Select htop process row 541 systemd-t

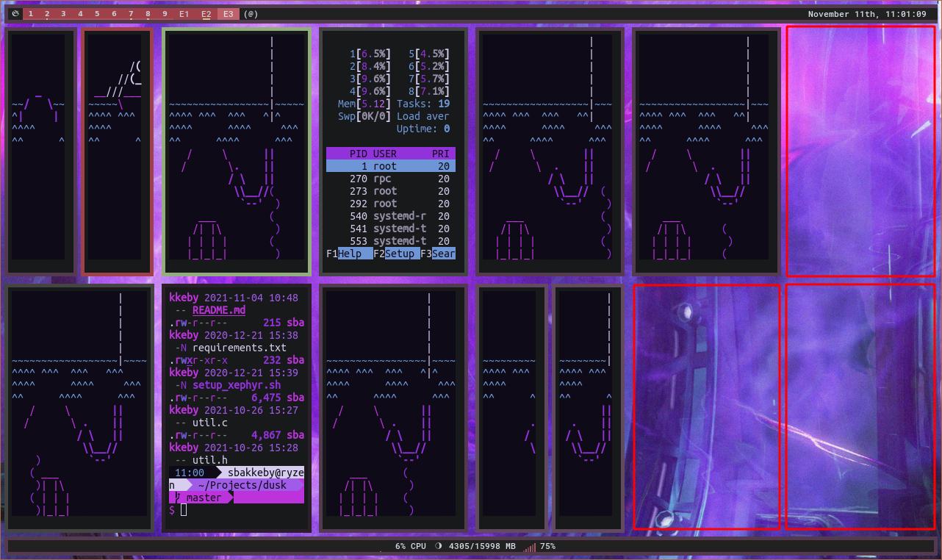click(391, 229)
